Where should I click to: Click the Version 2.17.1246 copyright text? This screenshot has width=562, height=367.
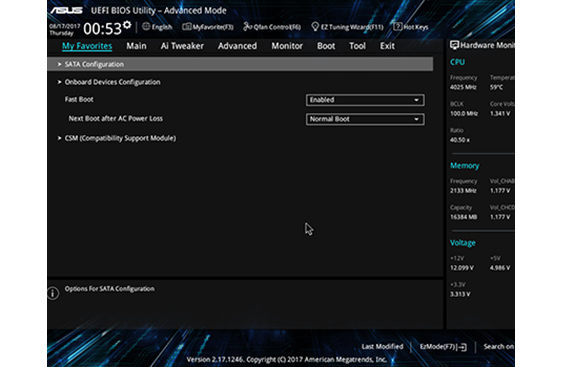287,359
